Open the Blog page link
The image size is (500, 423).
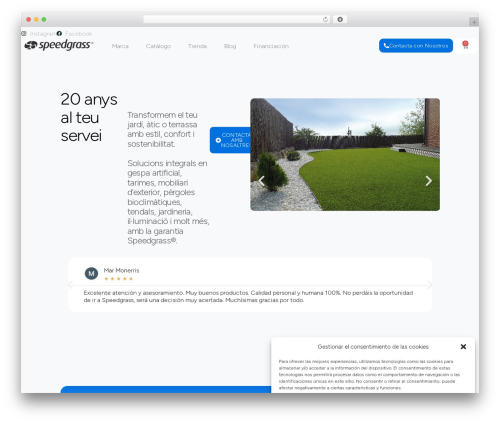[230, 46]
